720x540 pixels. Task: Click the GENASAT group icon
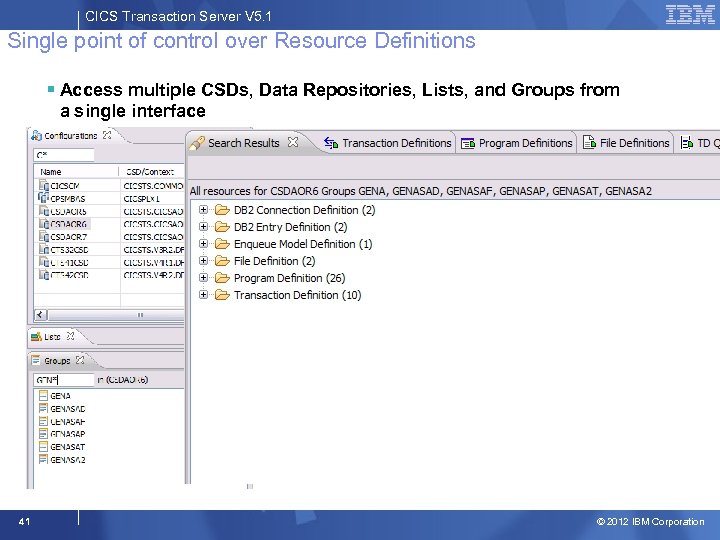[x=44, y=446]
